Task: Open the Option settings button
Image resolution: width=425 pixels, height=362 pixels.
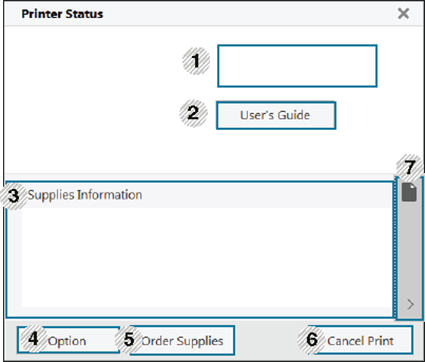Action: coord(68,340)
